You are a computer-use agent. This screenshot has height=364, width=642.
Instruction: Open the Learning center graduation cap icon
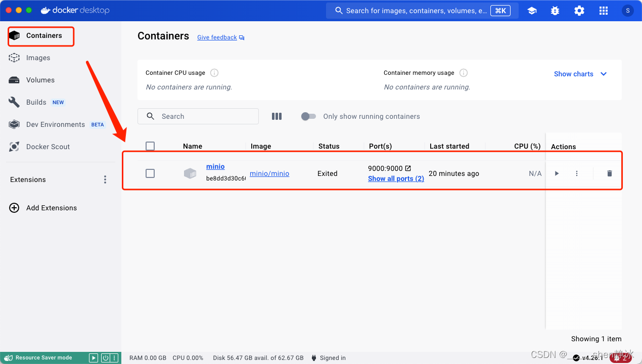[x=532, y=11]
